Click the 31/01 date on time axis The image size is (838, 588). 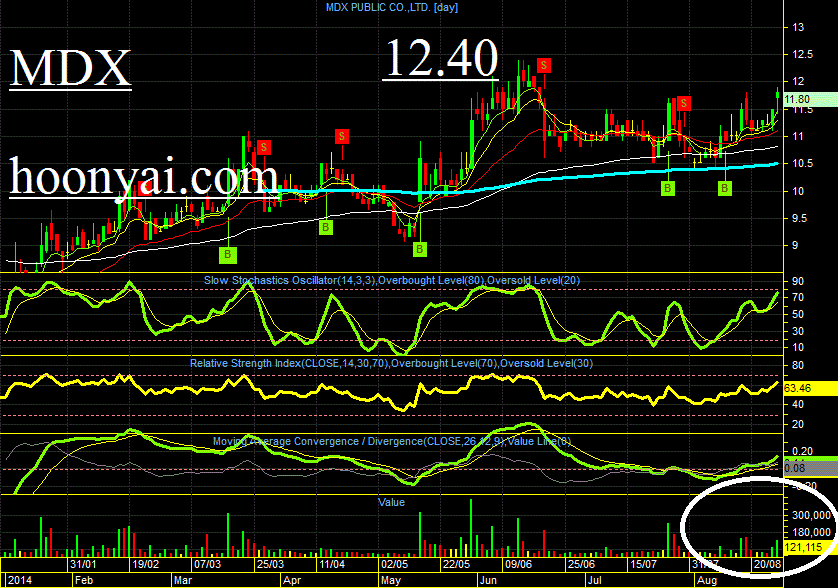(x=83, y=564)
